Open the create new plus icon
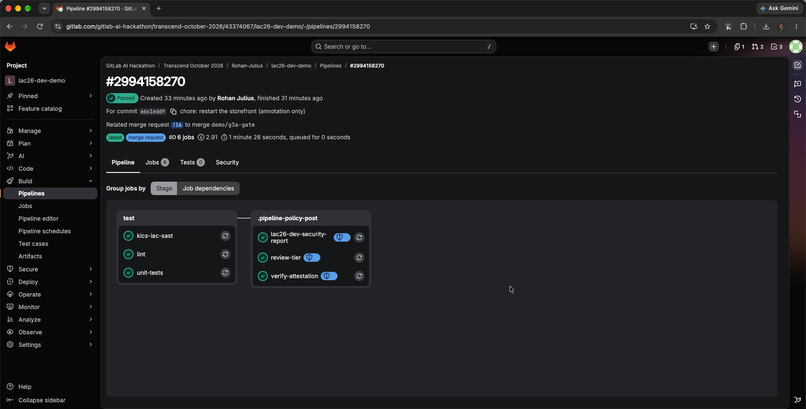806x409 pixels. [713, 47]
